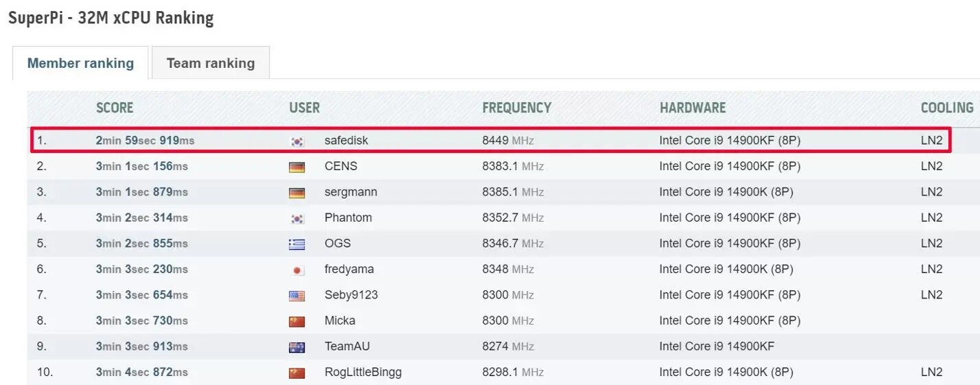The width and height of the screenshot is (980, 385).
Task: Open the 3min 1sec 156ms score
Action: pos(142,166)
